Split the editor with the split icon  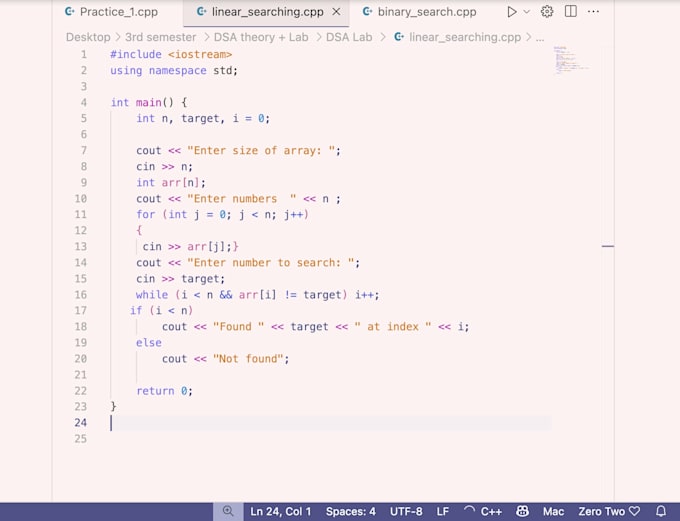571,12
